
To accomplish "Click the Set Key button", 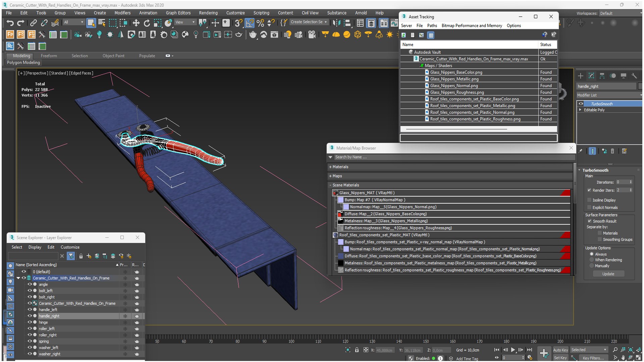I will click(x=560, y=358).
